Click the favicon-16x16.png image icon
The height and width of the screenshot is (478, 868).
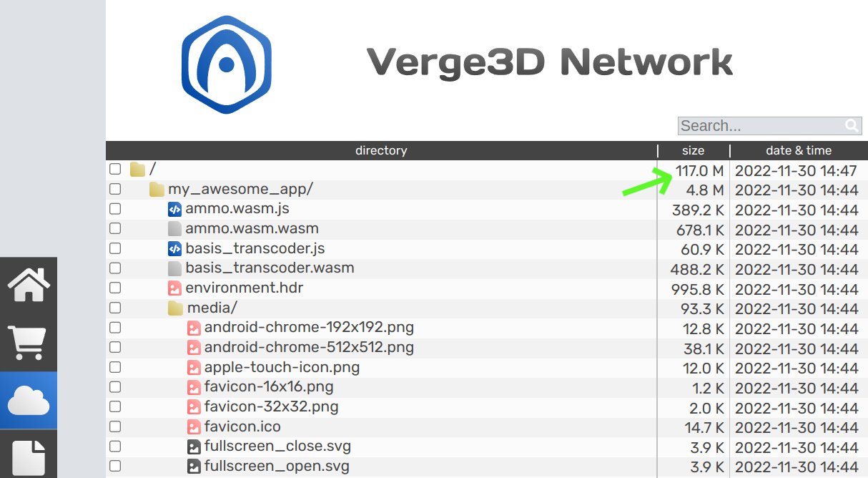tap(194, 387)
